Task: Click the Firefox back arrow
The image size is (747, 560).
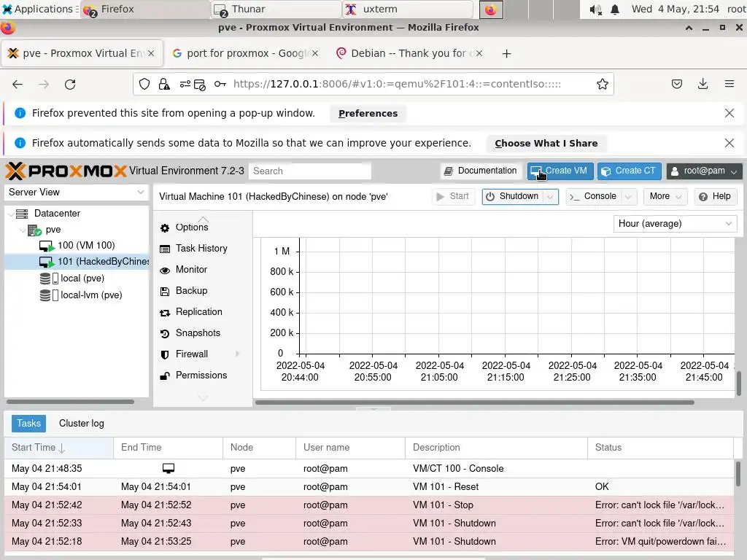Action: coord(18,85)
